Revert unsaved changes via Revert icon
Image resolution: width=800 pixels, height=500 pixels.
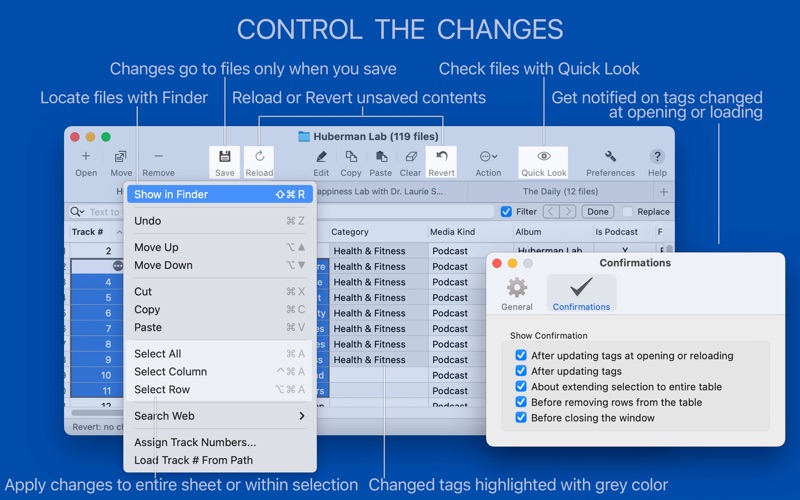tap(441, 156)
